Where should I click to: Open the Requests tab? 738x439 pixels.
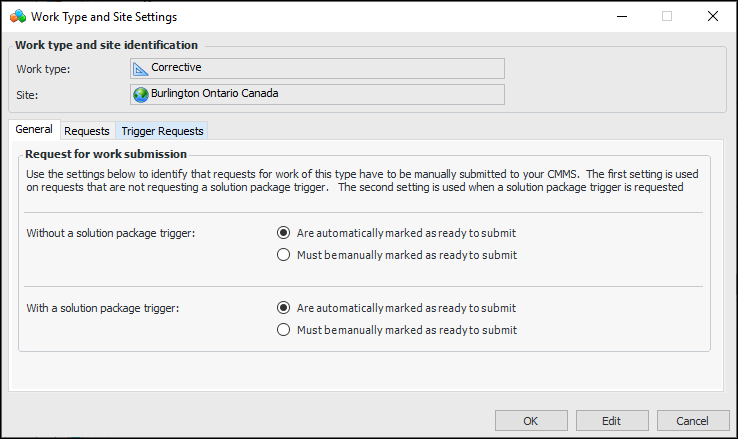click(x=87, y=131)
